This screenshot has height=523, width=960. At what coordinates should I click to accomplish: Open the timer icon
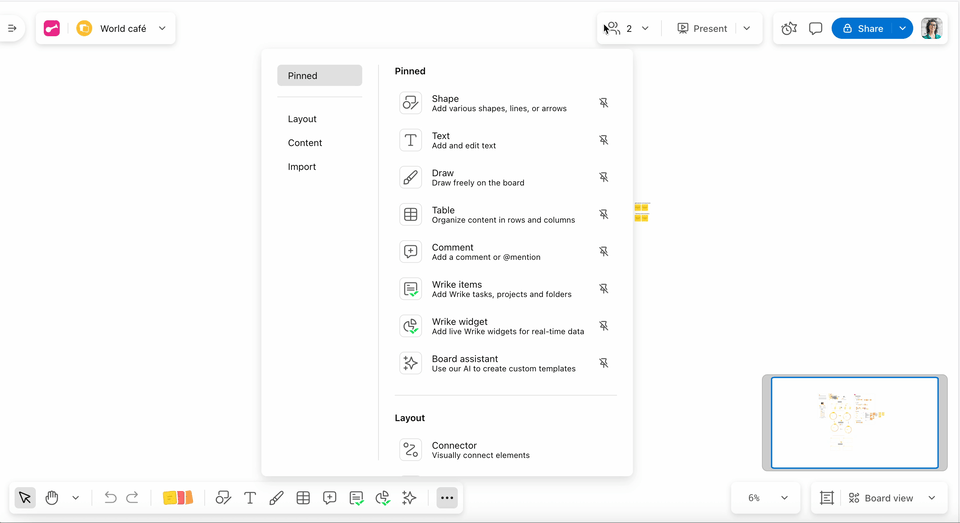[789, 28]
